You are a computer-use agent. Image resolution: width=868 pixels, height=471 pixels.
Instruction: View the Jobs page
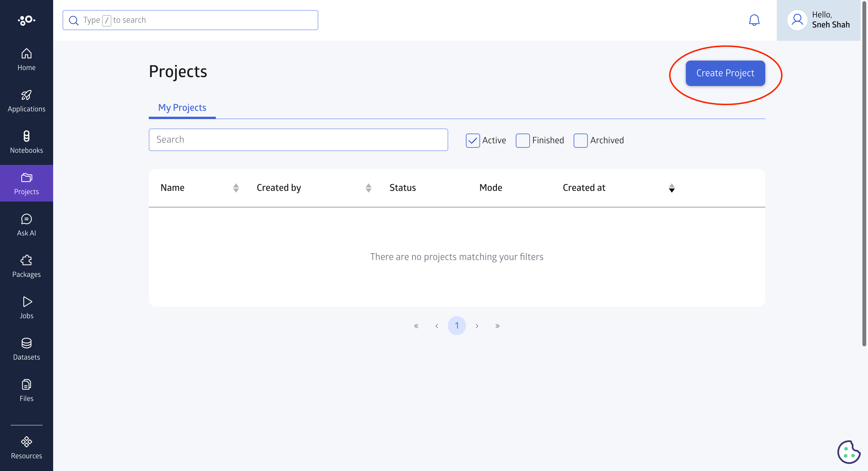26,307
